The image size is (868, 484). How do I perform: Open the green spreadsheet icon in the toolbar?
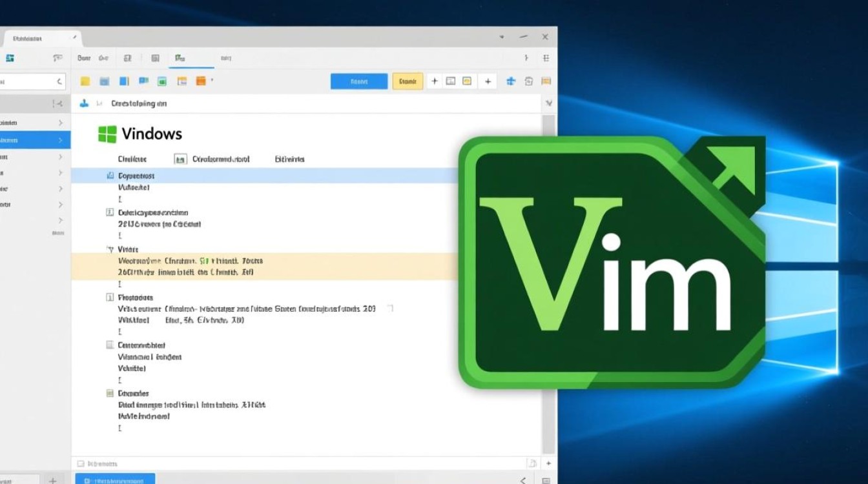point(162,81)
